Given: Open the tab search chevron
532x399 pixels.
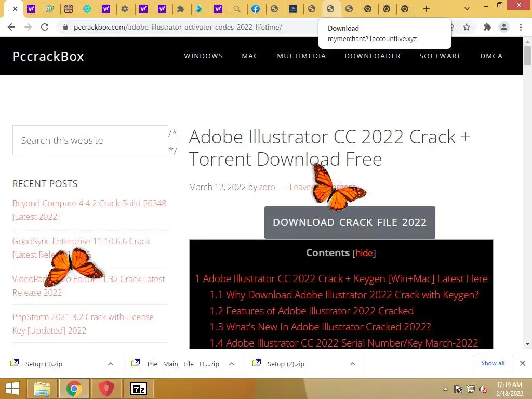Looking at the screenshot, I should (467, 9).
